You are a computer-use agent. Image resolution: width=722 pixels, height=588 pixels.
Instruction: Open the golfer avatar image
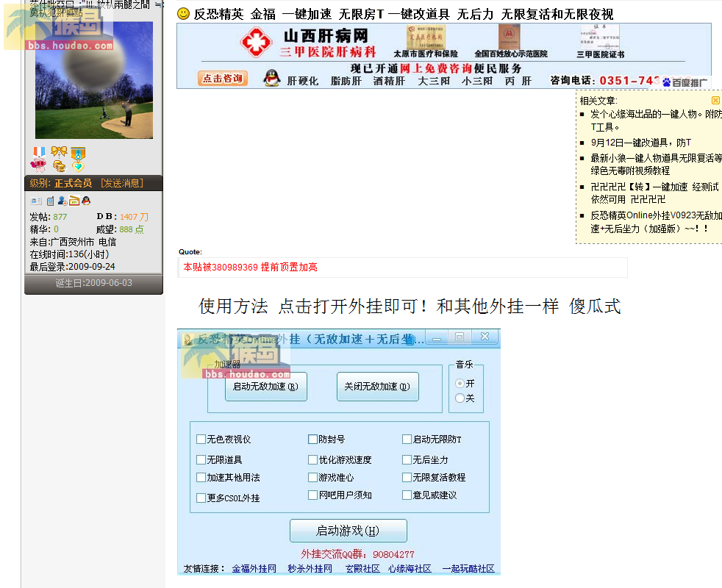click(x=94, y=79)
